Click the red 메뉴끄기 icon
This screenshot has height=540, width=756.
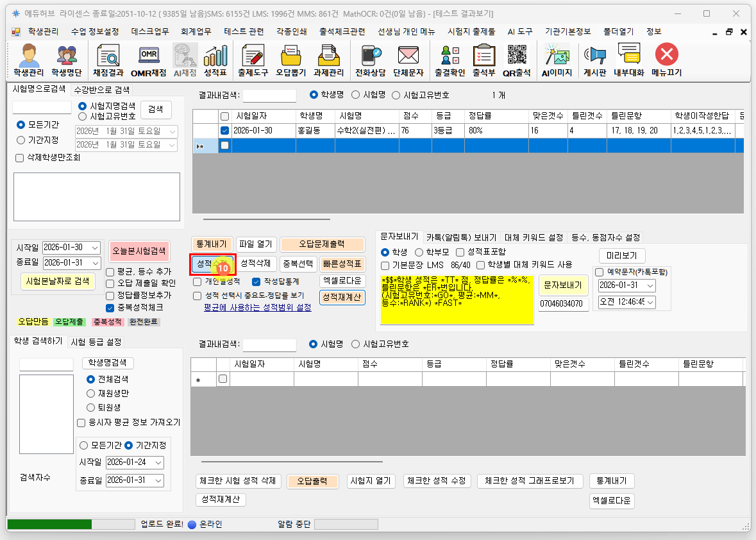pos(666,60)
